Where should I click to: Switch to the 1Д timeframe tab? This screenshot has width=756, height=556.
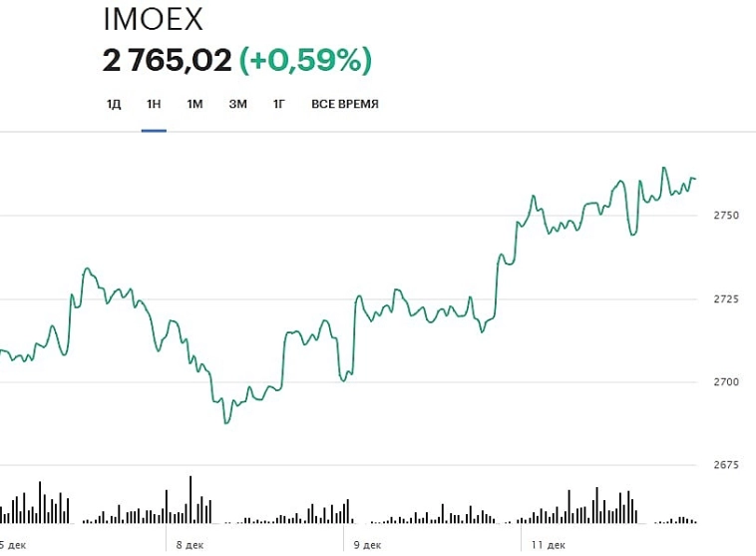click(x=114, y=104)
